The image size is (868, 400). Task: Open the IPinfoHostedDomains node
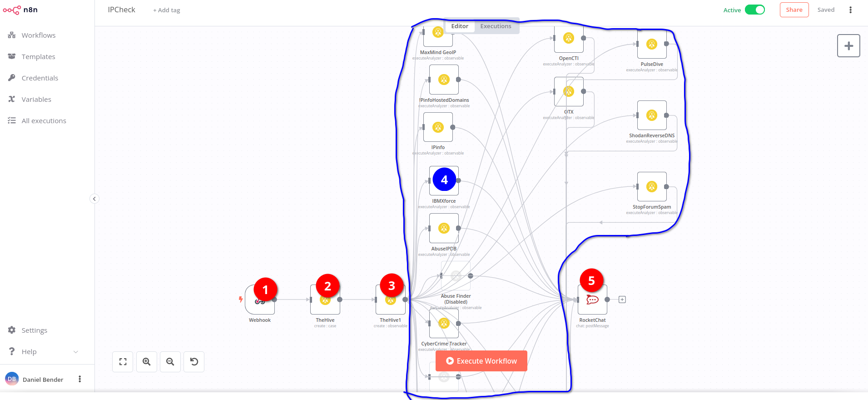point(444,80)
